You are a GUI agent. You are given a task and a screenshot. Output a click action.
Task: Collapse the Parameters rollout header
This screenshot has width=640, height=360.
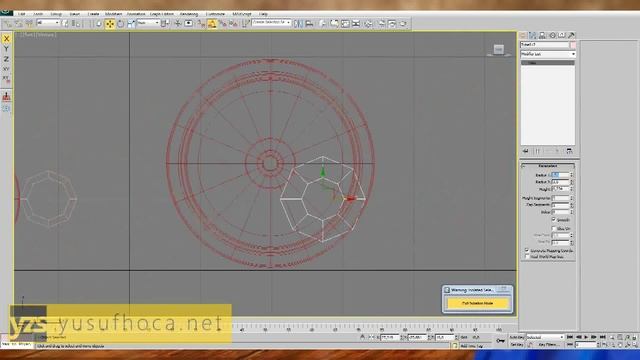pyautogui.click(x=548, y=166)
